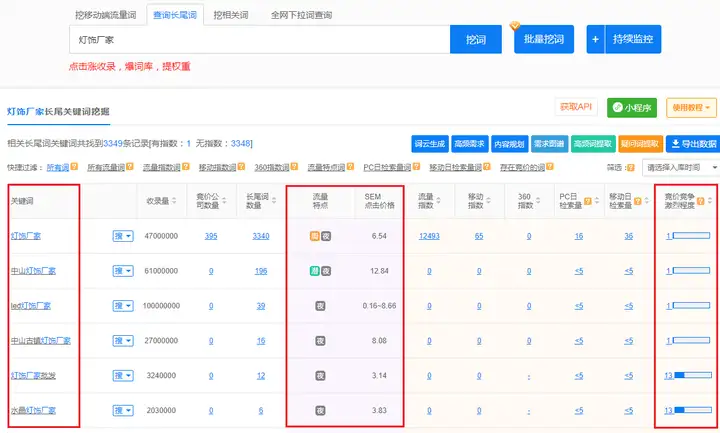Open red 点击涨收录，爆词库，提权重 promo link
This screenshot has width=720, height=433.
tap(129, 67)
